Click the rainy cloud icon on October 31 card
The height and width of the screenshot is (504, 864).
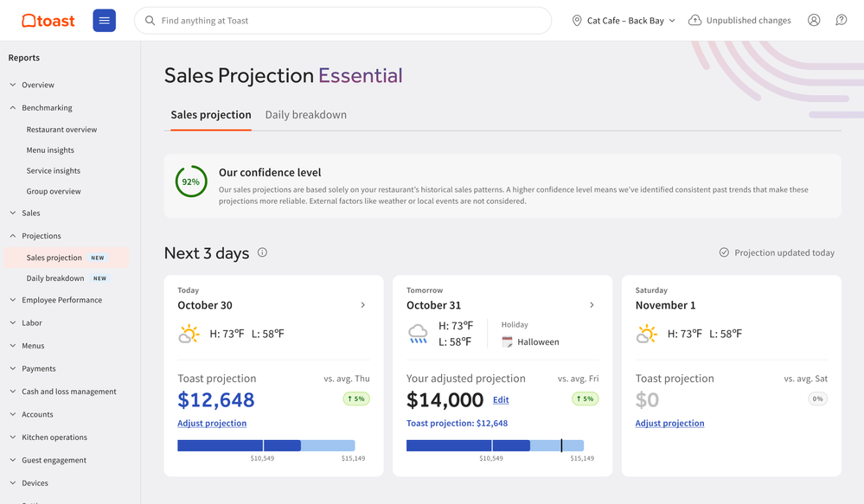pyautogui.click(x=418, y=334)
